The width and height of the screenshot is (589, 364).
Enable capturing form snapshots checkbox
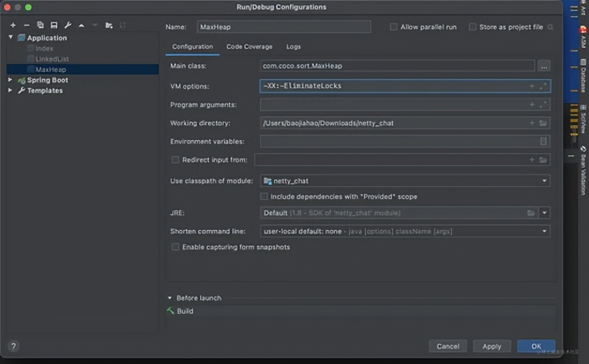point(175,247)
